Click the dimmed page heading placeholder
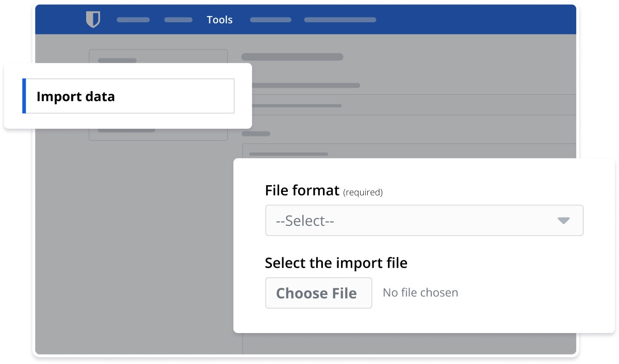The width and height of the screenshot is (619, 364). (292, 57)
